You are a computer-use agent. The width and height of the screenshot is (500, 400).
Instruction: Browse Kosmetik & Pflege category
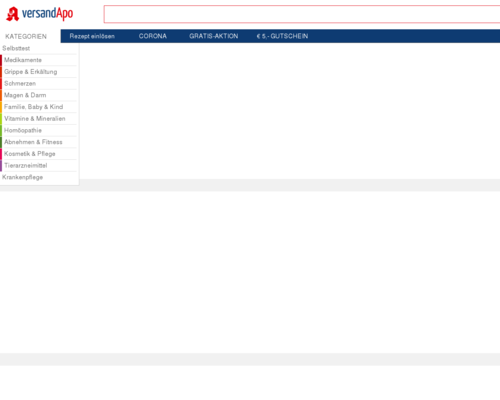click(x=30, y=154)
